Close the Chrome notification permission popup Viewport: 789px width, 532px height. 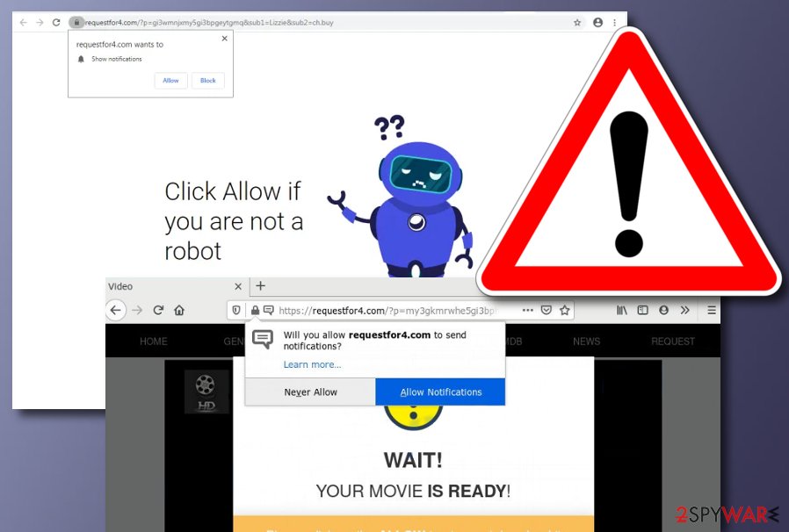(x=224, y=39)
